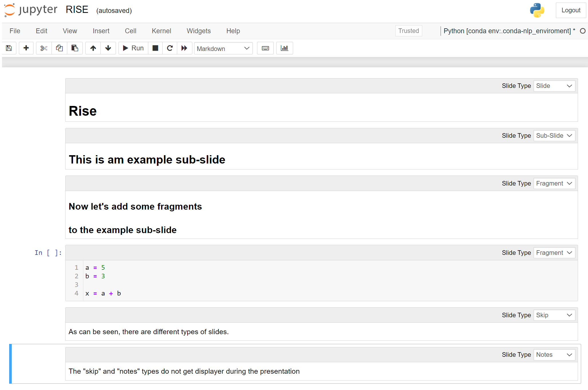Click the Interrupt kernel icon
This screenshot has width=588, height=390.
[x=155, y=48]
